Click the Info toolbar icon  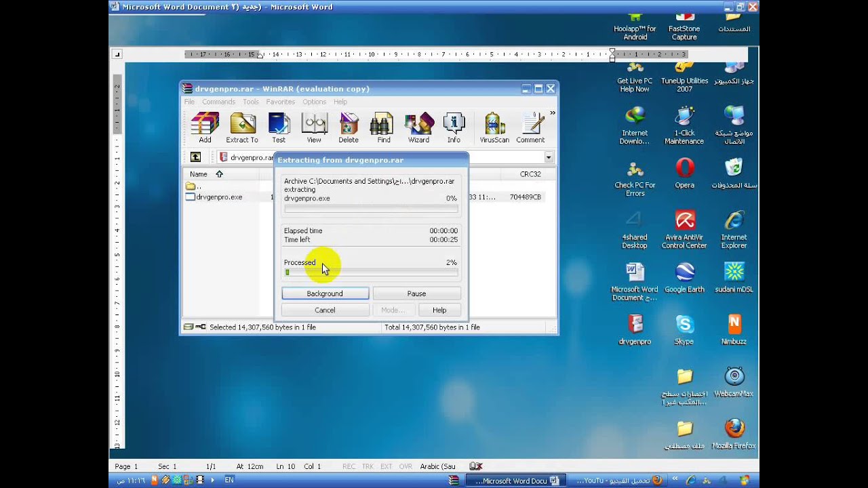point(454,127)
